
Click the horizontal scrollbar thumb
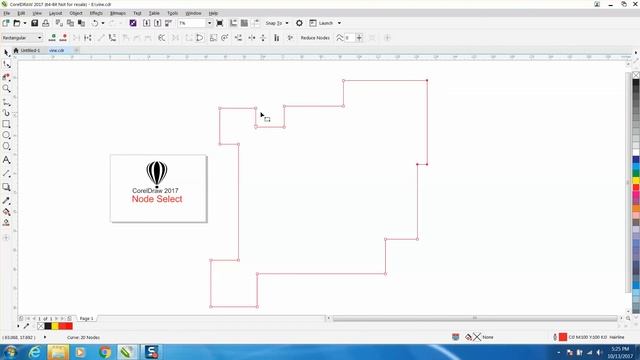[x=475, y=318]
